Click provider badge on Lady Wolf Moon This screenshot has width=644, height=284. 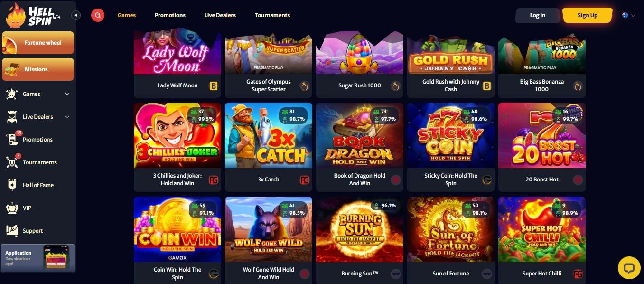click(214, 86)
